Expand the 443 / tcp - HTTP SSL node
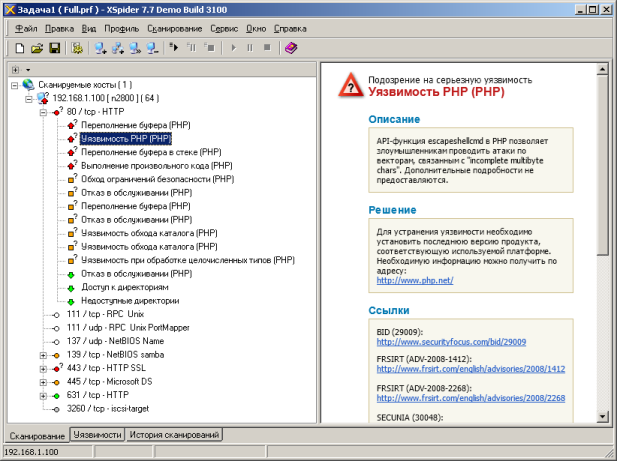617x461 pixels. pos(43,369)
